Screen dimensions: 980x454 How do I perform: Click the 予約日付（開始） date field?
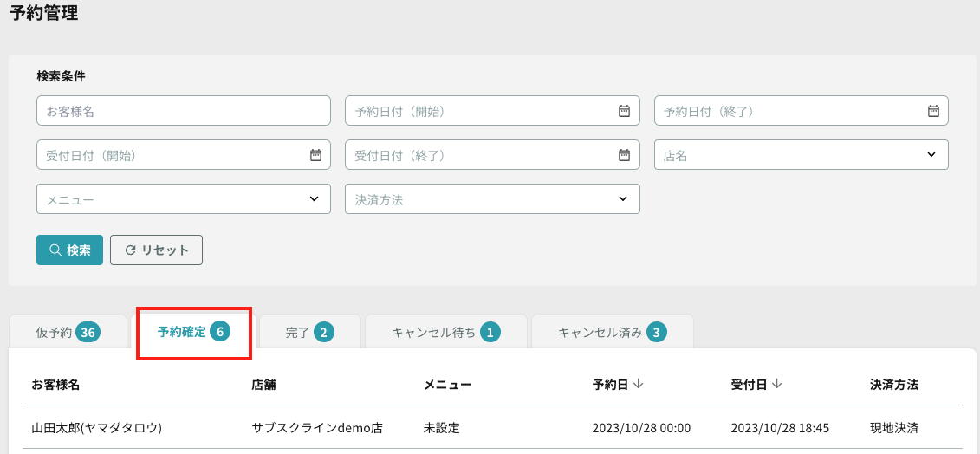click(x=492, y=111)
